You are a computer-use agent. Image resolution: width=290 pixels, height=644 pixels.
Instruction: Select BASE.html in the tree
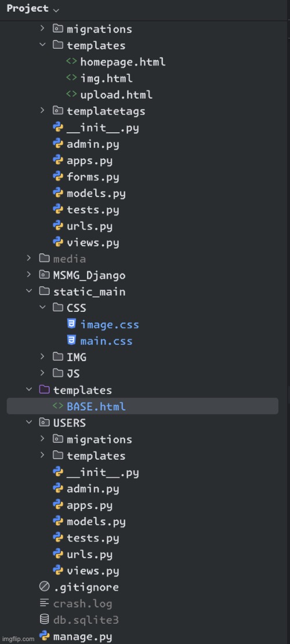point(143,406)
